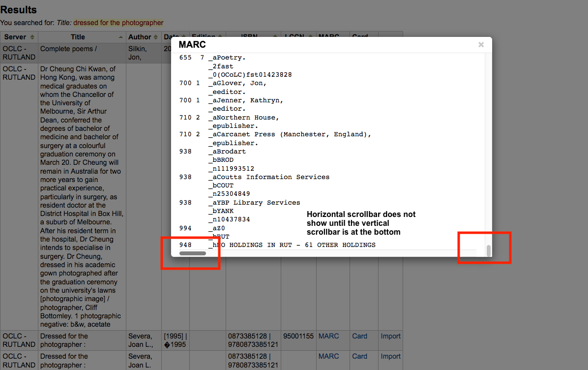Viewport: 588px width, 370px height.
Task: Click the sort arrows icon beside Date
Action: pos(184,37)
